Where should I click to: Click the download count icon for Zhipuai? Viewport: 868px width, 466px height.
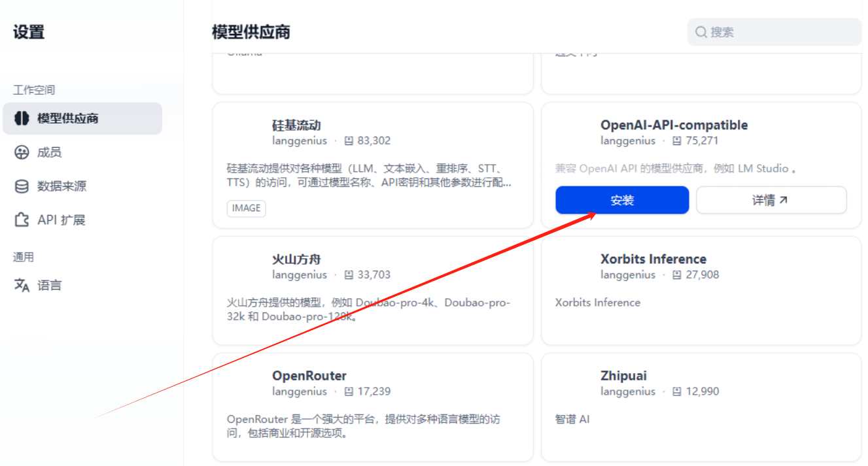click(x=677, y=391)
